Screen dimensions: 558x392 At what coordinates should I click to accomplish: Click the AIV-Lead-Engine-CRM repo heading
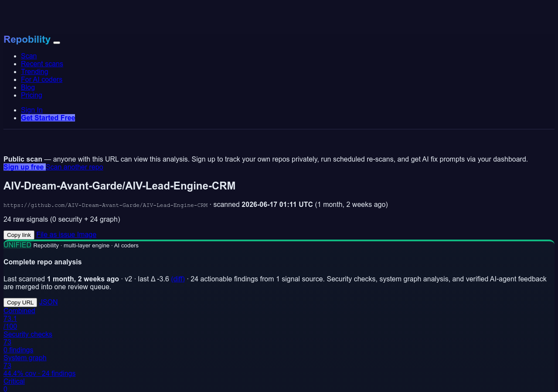(x=119, y=186)
